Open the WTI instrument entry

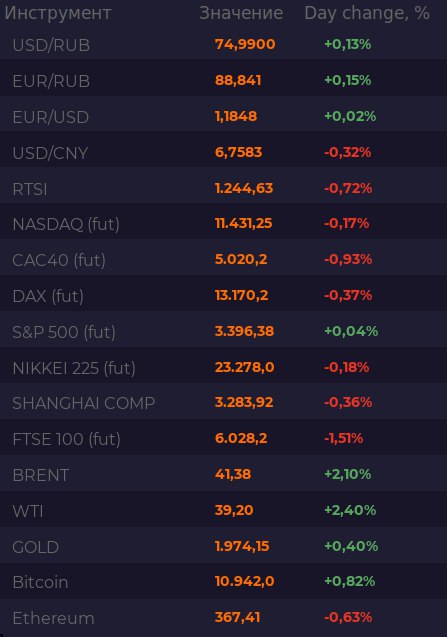(28, 511)
